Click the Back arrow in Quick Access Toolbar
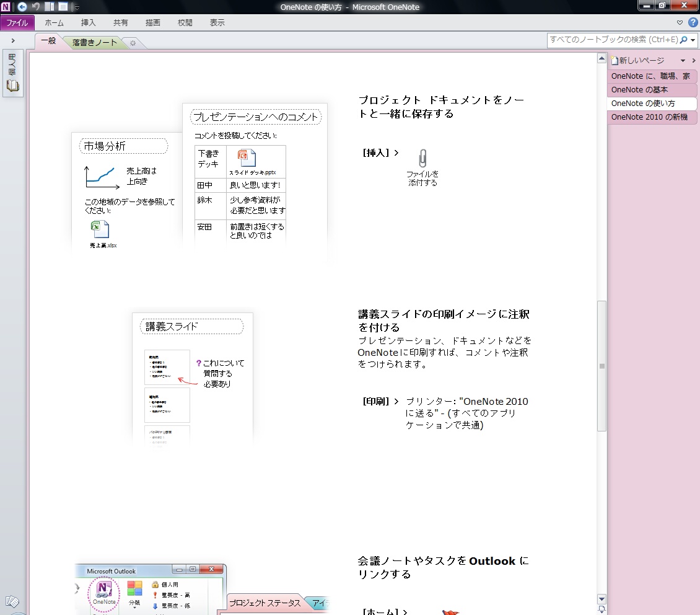This screenshot has width=700, height=615. (22, 7)
